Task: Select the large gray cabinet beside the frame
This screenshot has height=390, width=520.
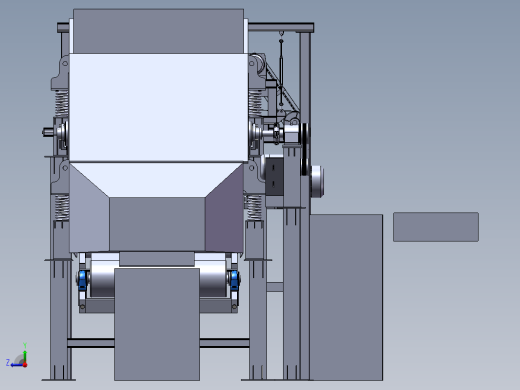Action: pos(346,297)
